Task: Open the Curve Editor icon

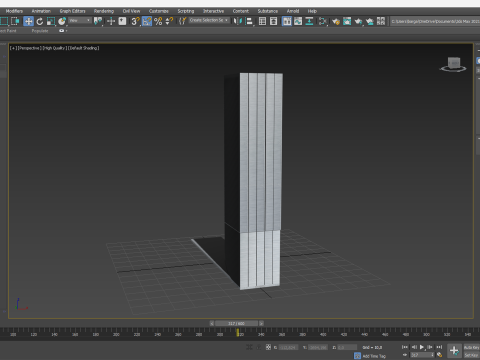Action: click(298, 21)
